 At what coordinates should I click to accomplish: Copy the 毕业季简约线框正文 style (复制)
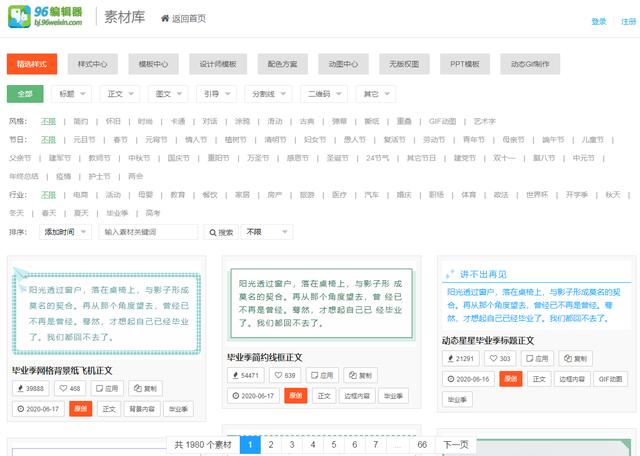tap(360, 375)
